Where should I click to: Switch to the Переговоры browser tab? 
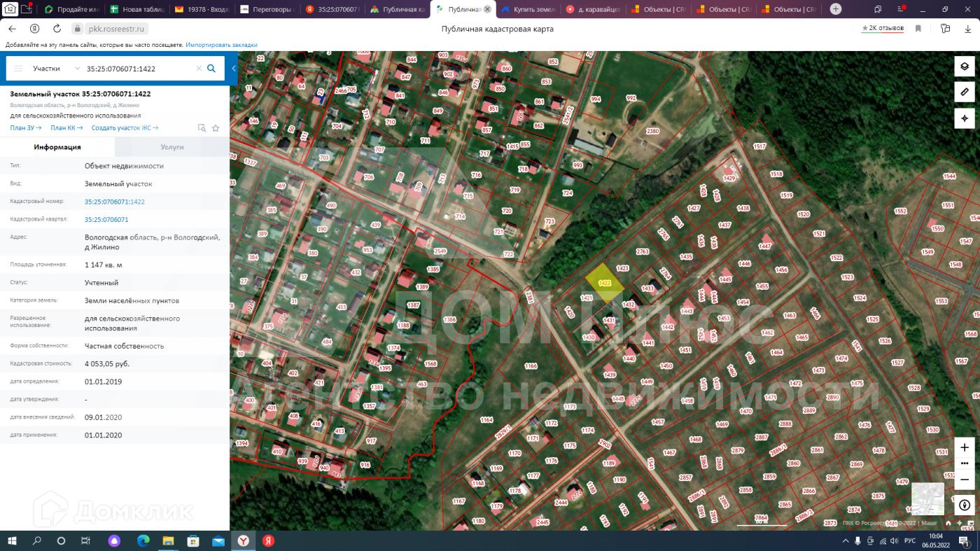tap(268, 9)
